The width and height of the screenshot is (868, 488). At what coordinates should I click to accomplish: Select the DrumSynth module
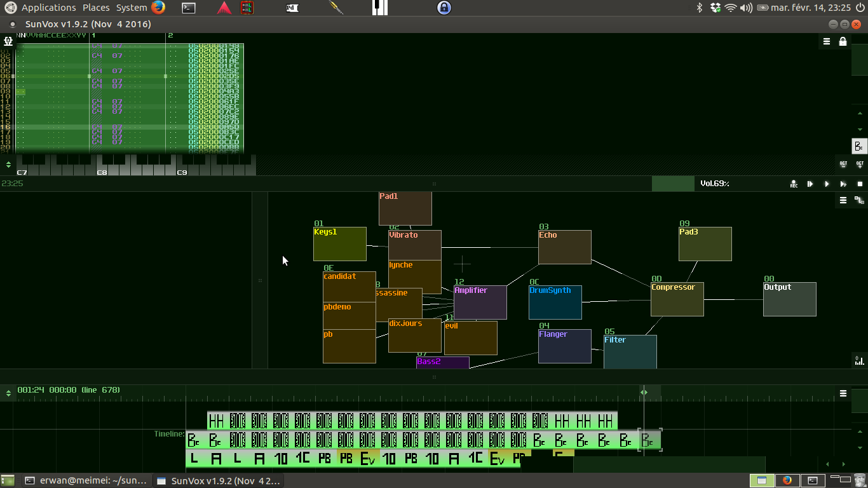coord(555,302)
